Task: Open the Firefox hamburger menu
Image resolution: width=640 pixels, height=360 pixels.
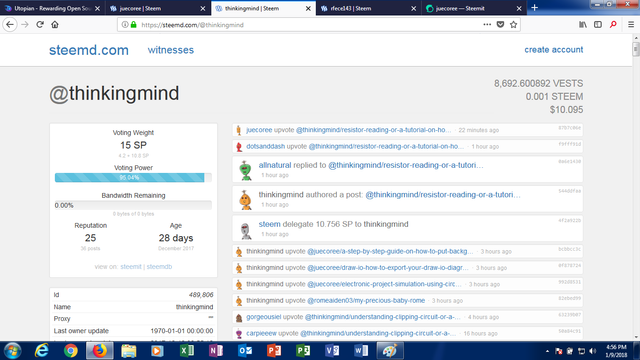Action: tap(631, 24)
